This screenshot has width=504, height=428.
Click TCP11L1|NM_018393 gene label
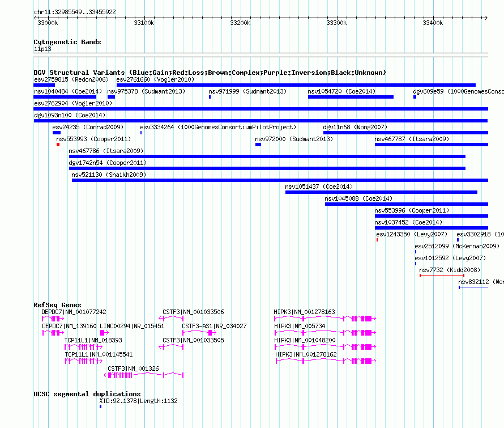pos(93,340)
